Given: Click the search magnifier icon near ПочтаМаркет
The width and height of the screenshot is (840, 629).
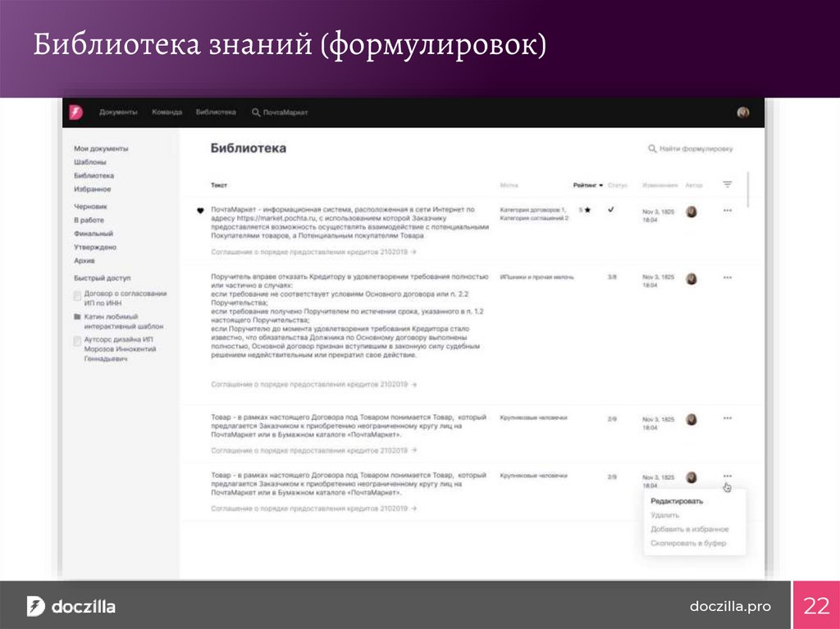Looking at the screenshot, I should (x=256, y=112).
